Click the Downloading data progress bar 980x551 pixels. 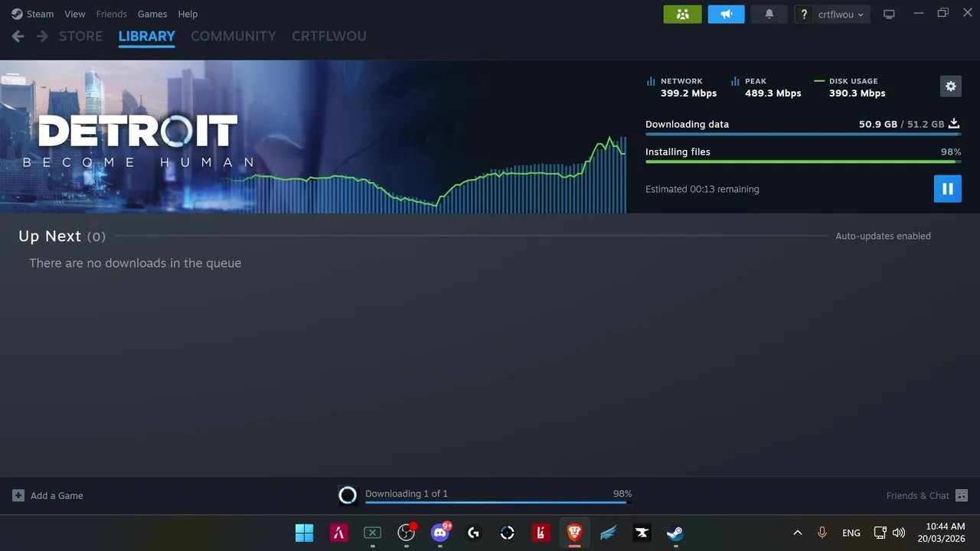click(803, 135)
